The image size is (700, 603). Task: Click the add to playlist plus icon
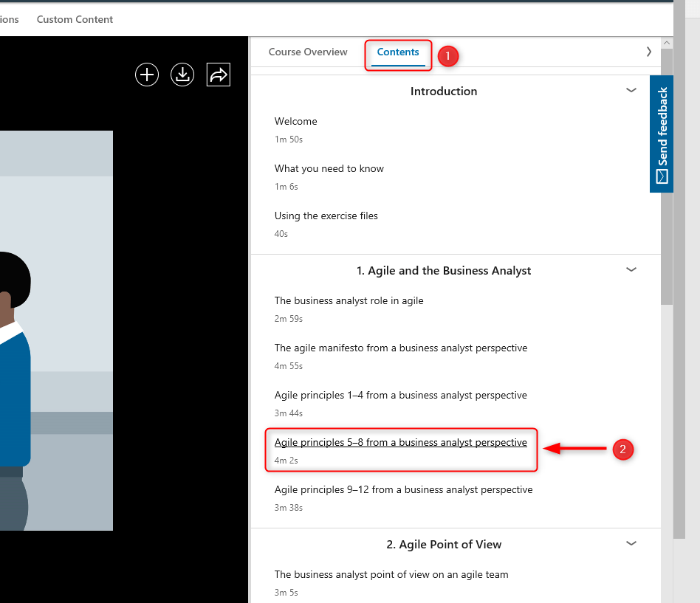coord(147,75)
